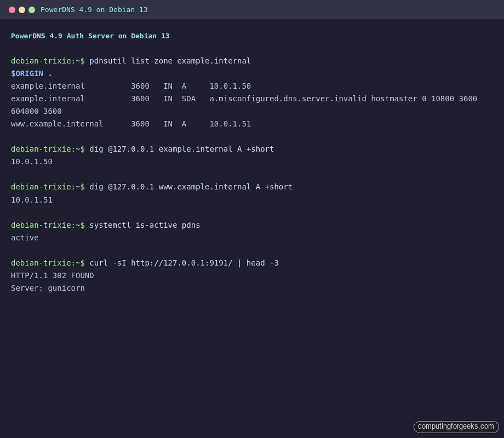Click the green maximize window dot
504x438 pixels.
tap(32, 10)
